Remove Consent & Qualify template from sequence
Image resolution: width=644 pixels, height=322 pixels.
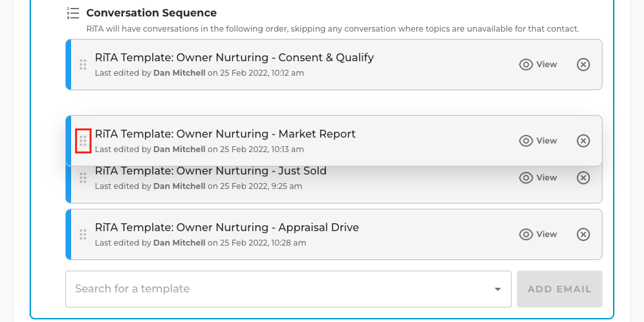[583, 65]
